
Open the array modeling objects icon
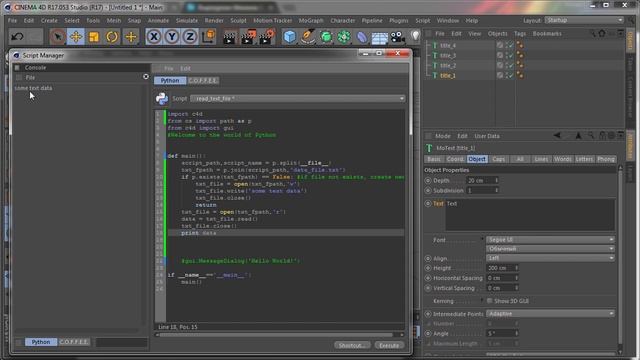click(344, 37)
